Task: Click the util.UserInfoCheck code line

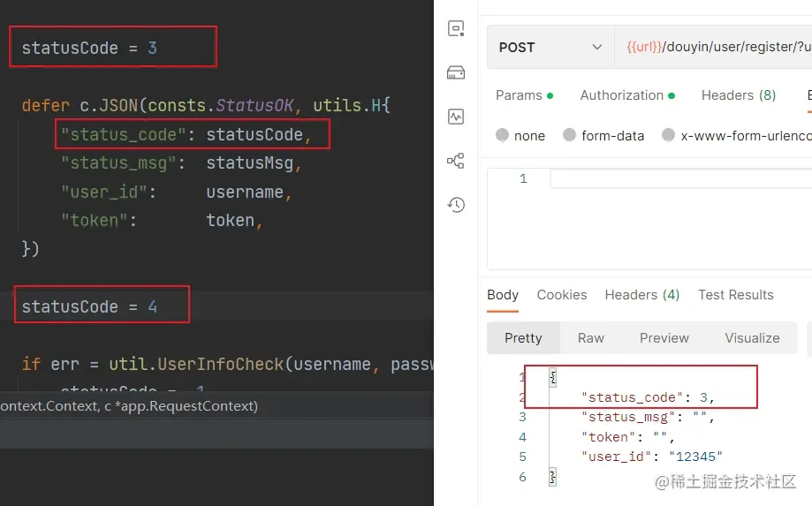Action: [228, 364]
